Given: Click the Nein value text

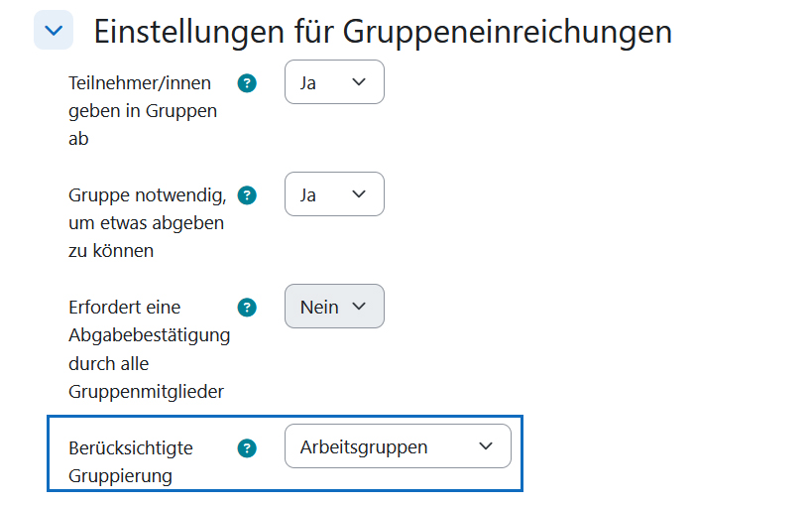Looking at the screenshot, I should (319, 307).
